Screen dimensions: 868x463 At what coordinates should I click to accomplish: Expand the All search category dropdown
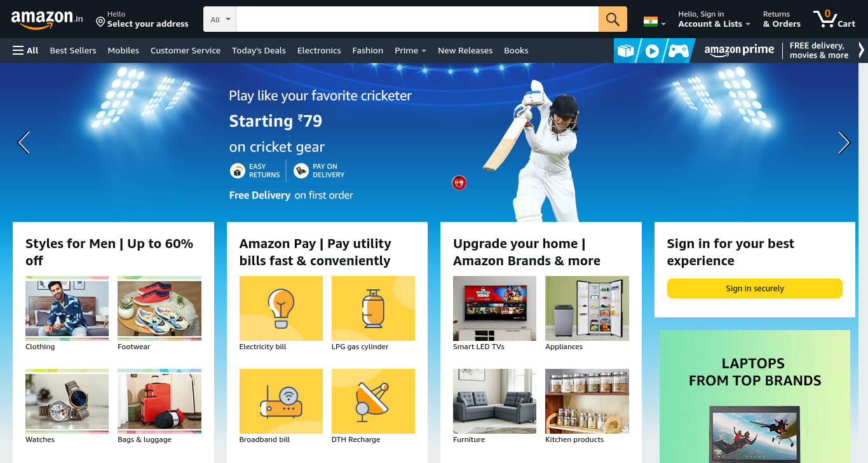pyautogui.click(x=220, y=19)
